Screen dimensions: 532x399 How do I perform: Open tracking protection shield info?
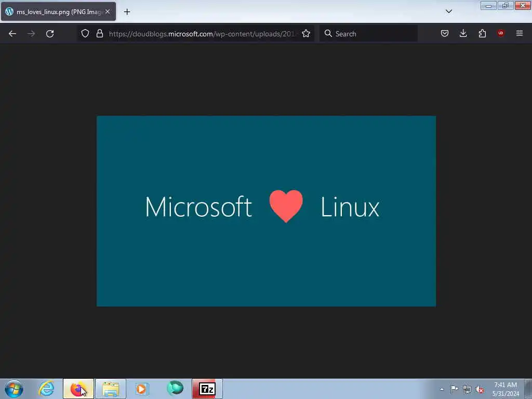85,33
